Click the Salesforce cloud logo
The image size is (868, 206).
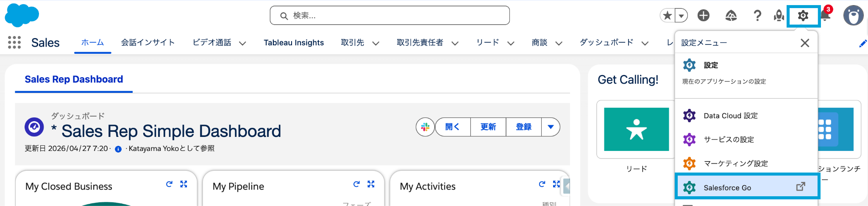click(x=22, y=15)
